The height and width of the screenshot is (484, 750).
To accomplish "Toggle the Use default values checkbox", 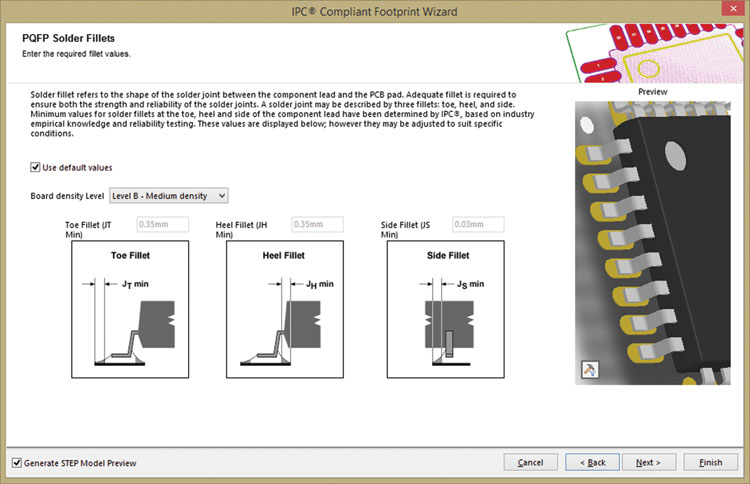I will [36, 167].
